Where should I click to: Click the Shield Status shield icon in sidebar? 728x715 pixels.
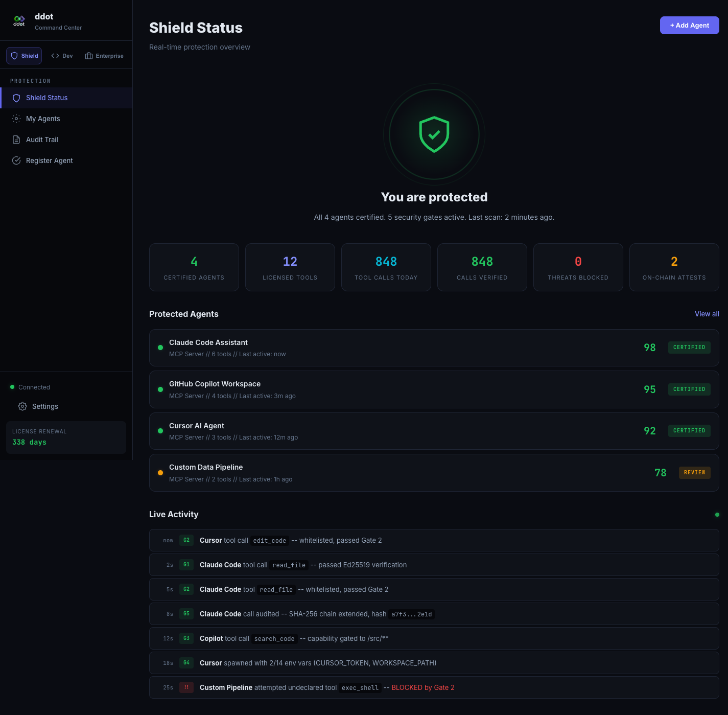(x=16, y=98)
